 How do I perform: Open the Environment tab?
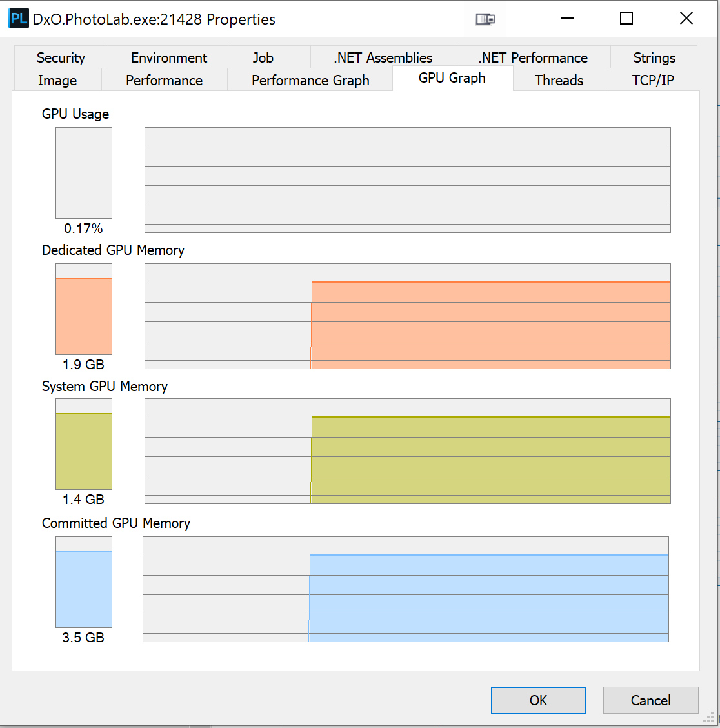169,57
